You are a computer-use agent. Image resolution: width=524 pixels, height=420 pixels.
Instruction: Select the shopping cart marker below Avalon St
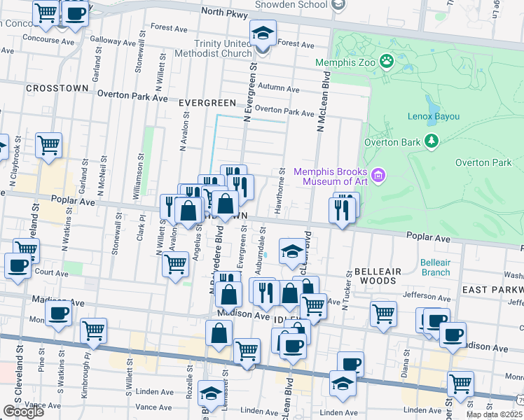pyautogui.click(x=175, y=265)
